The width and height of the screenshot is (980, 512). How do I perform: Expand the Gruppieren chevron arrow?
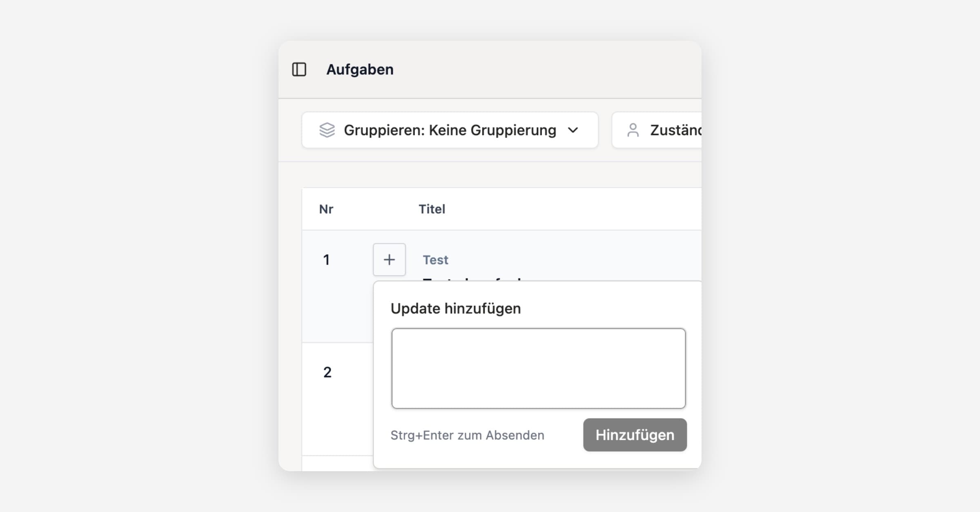point(573,130)
